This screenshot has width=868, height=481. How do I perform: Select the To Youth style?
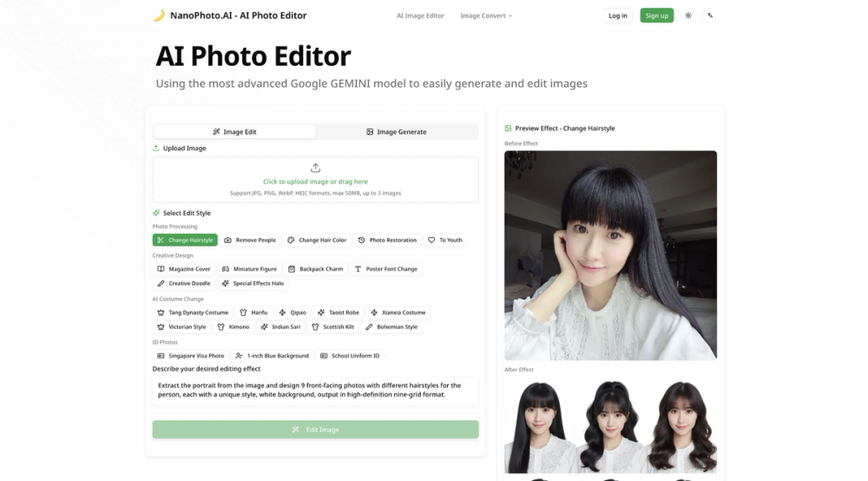445,240
